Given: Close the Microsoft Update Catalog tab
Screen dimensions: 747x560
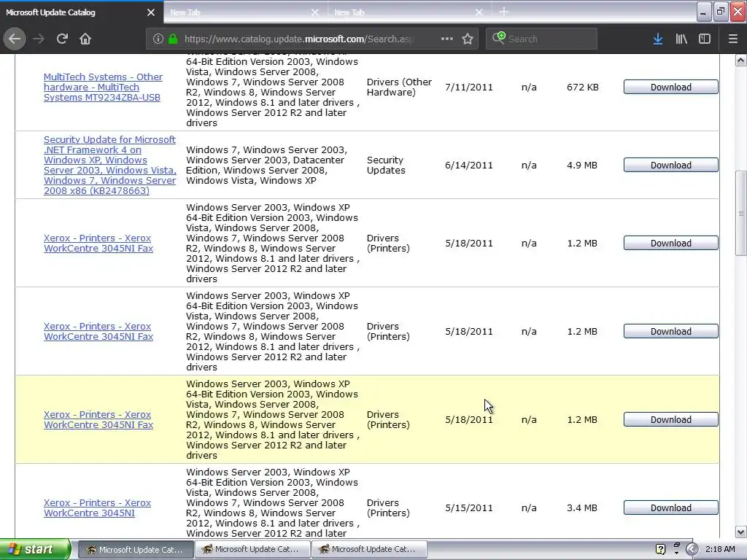Looking at the screenshot, I should [151, 12].
